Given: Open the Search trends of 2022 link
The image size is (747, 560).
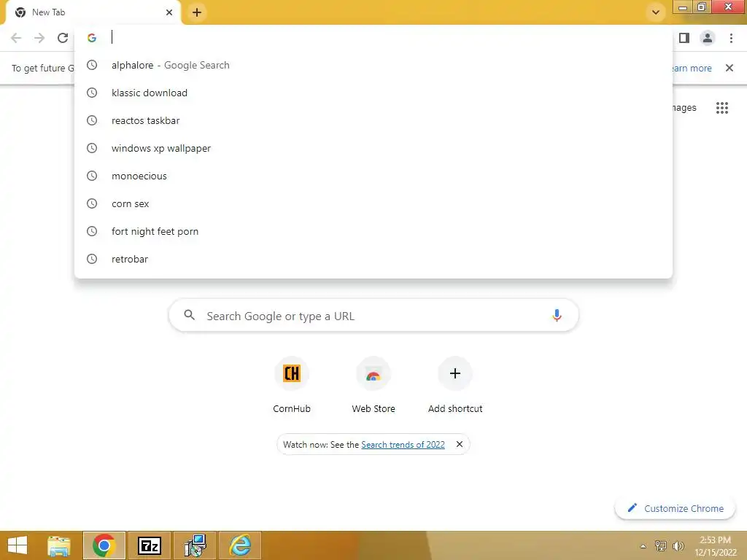Looking at the screenshot, I should point(403,444).
